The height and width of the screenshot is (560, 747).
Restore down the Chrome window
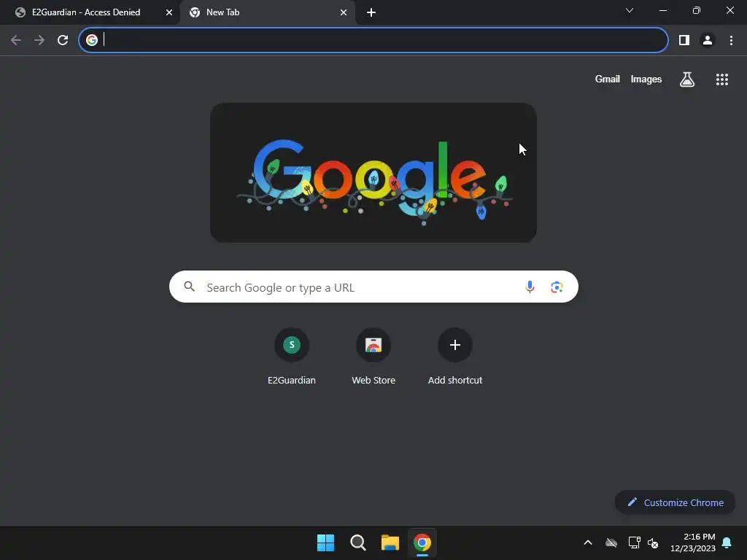[x=697, y=10]
